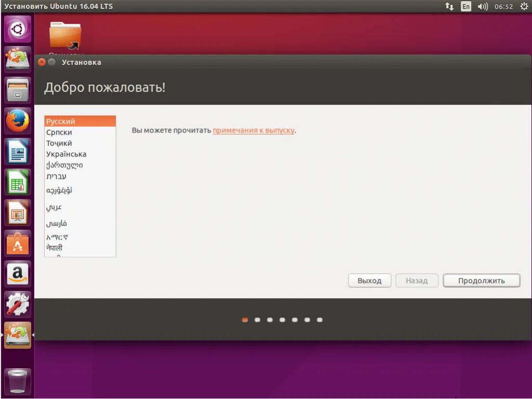532x399 pixels.
Task: Open the clock showing 06:52
Action: [503, 6]
